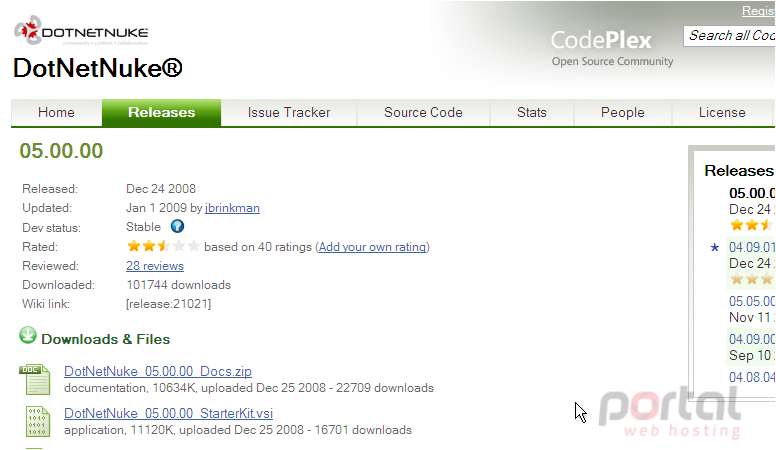The height and width of the screenshot is (450, 776).
Task: Download DotNetNuke_05.00.00_Docs.zip
Action: (158, 371)
